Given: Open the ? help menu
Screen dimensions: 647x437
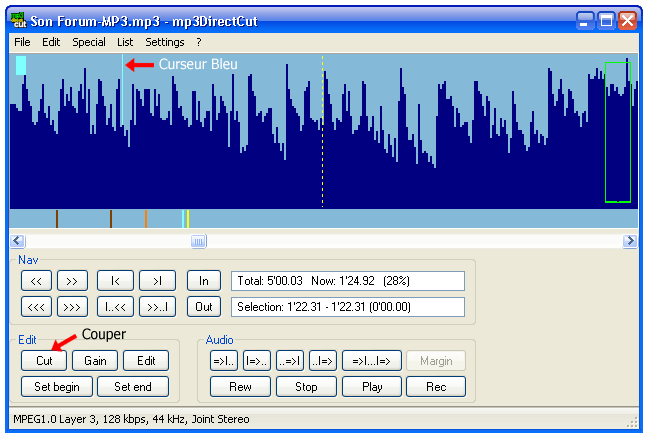Looking at the screenshot, I should (199, 42).
